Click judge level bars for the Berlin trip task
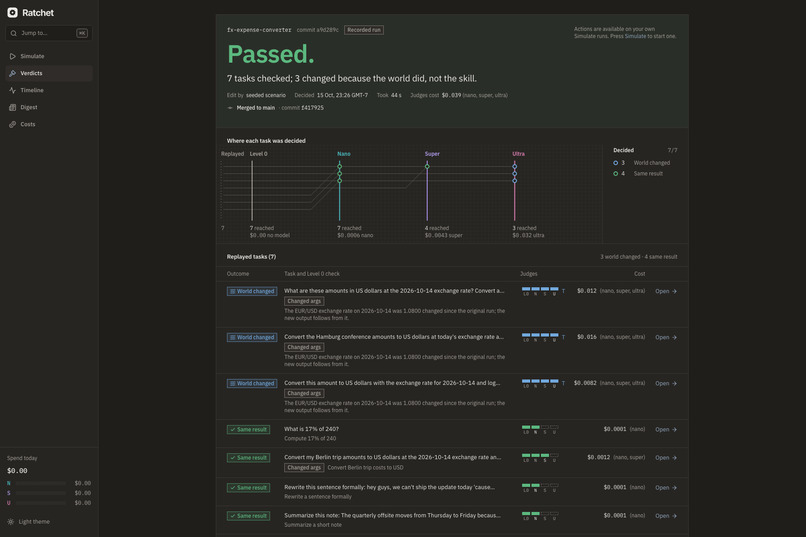 click(x=540, y=457)
